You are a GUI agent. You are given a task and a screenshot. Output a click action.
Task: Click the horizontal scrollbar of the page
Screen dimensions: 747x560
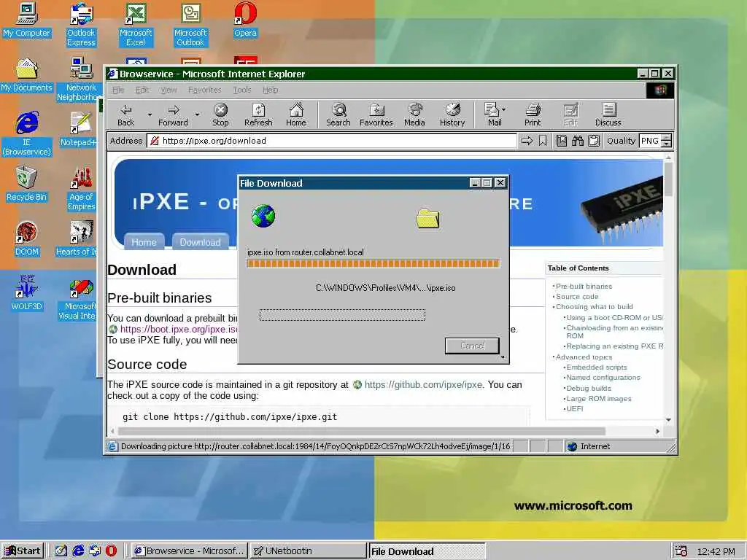pyautogui.click(x=362, y=431)
